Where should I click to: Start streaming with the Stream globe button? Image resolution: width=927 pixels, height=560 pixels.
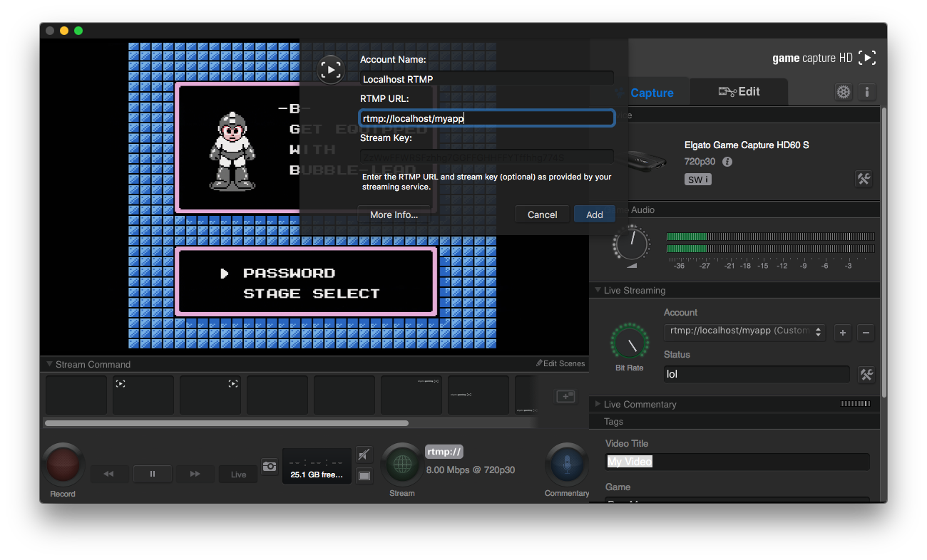click(402, 465)
